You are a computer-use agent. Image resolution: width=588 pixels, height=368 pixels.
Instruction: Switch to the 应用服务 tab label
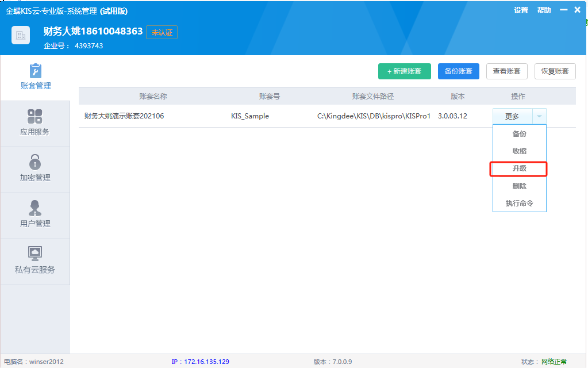pos(35,132)
